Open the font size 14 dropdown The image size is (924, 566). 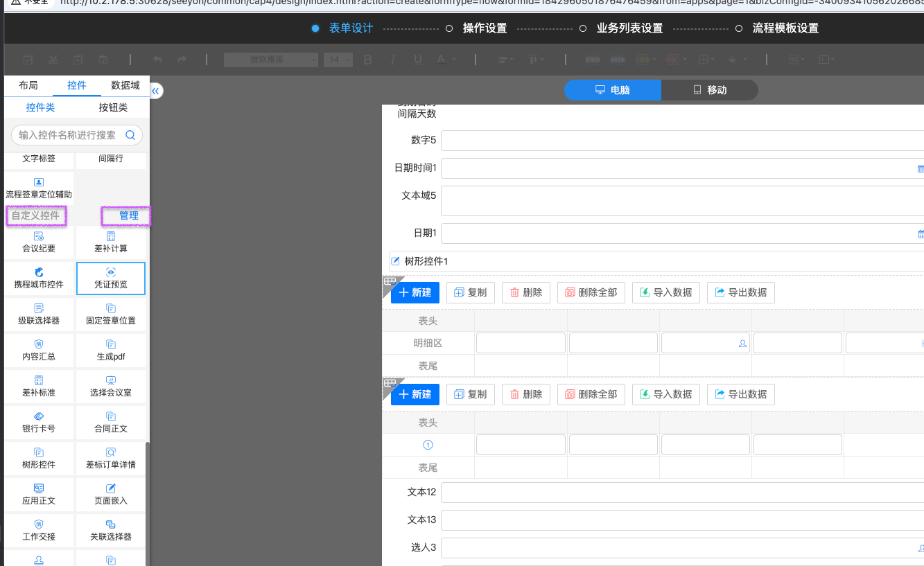point(338,60)
